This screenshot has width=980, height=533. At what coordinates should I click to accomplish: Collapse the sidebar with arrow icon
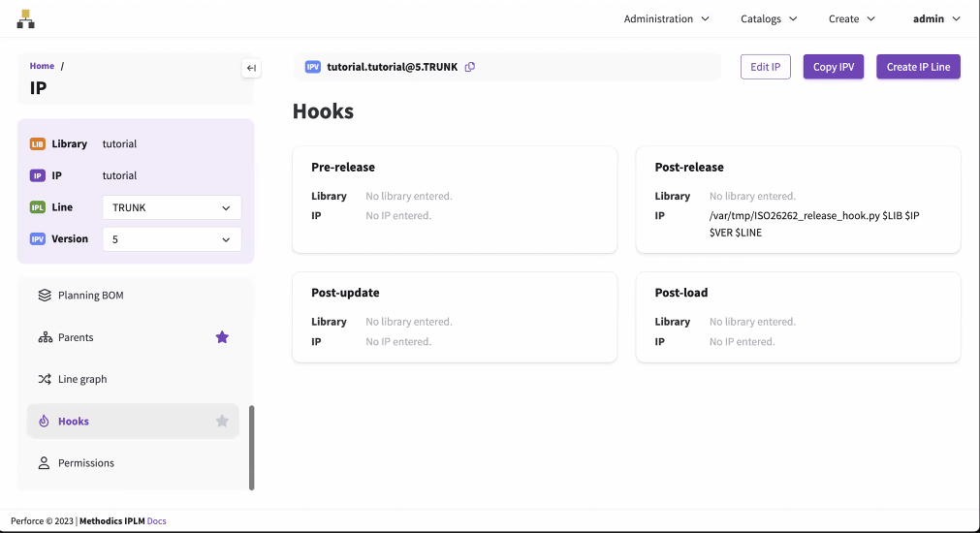pos(251,68)
